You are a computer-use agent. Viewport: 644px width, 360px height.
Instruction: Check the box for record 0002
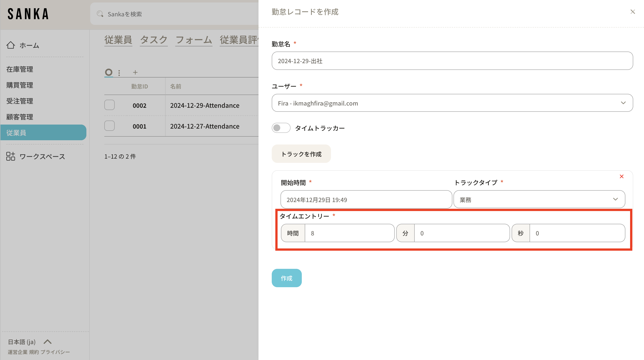tap(110, 105)
